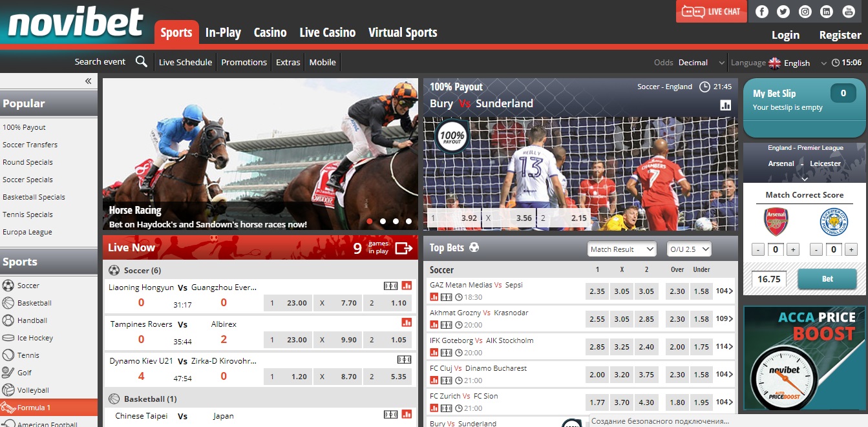Click the Formula 1 car icon
868x427 pixels.
8,408
